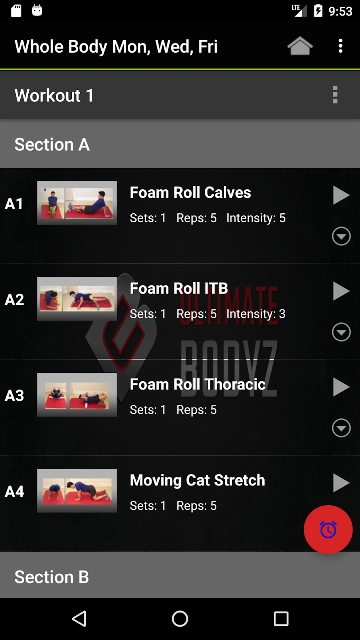Expand details for Foam Roll ITB
Screen dimensions: 360x640
[x=341, y=332]
